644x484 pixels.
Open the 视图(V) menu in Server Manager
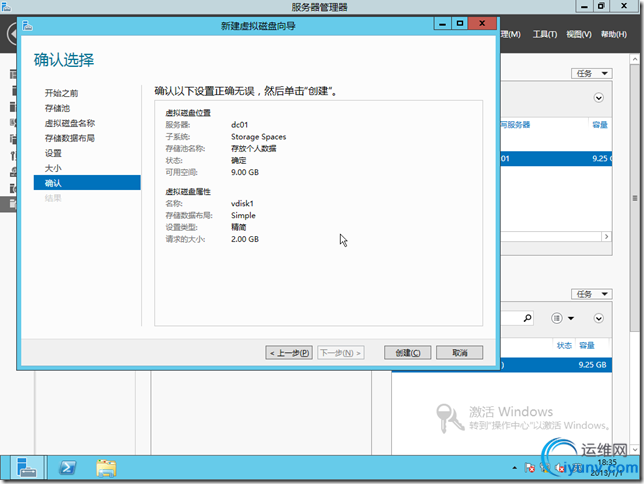pyautogui.click(x=579, y=35)
